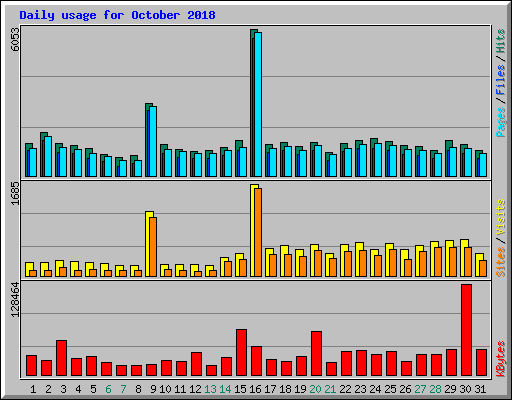Image resolution: width=512 pixels, height=400 pixels.
Task: Click the cyan pages bar for day 24
Action: (x=378, y=160)
